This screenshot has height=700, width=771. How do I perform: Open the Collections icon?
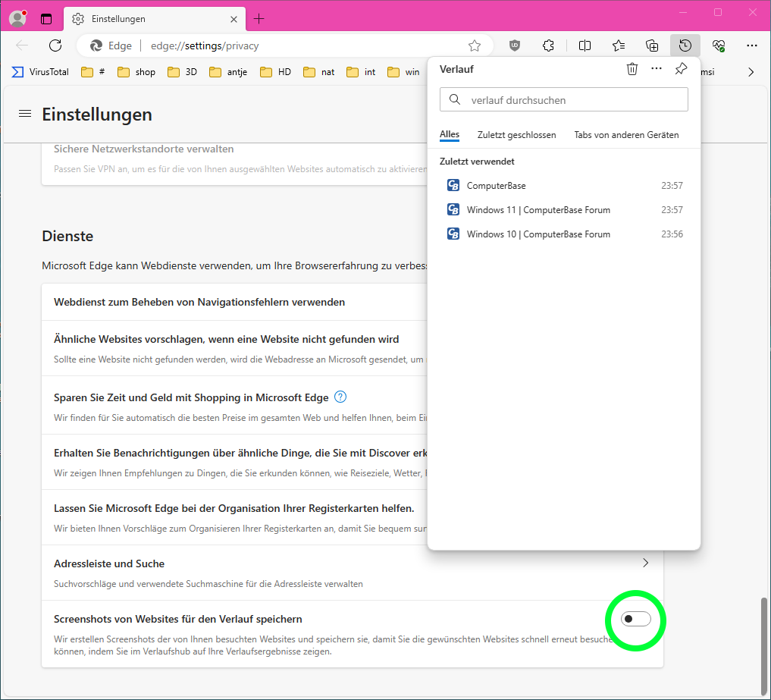[651, 46]
